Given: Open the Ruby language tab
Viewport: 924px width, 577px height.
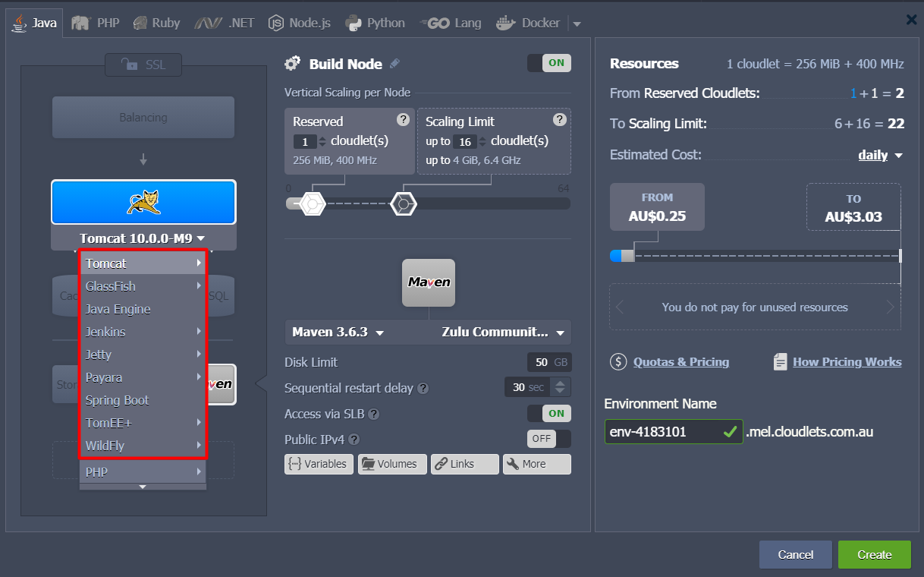Looking at the screenshot, I should coord(156,23).
